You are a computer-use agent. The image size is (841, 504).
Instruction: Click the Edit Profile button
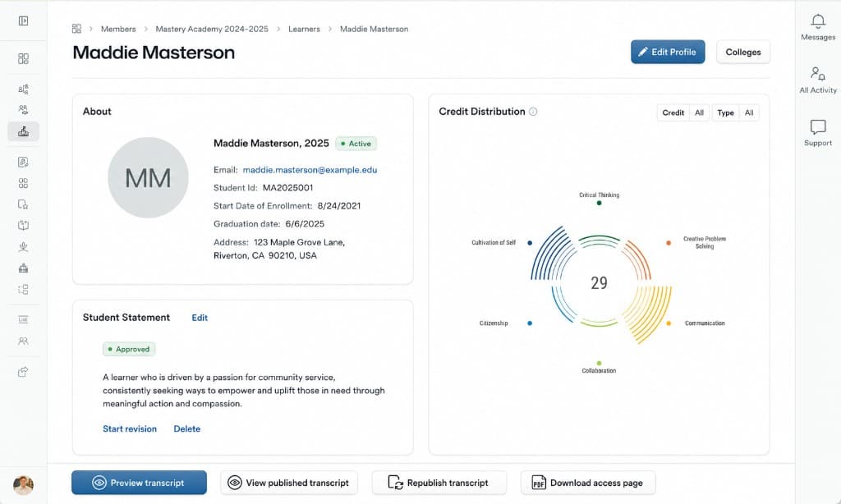point(668,52)
